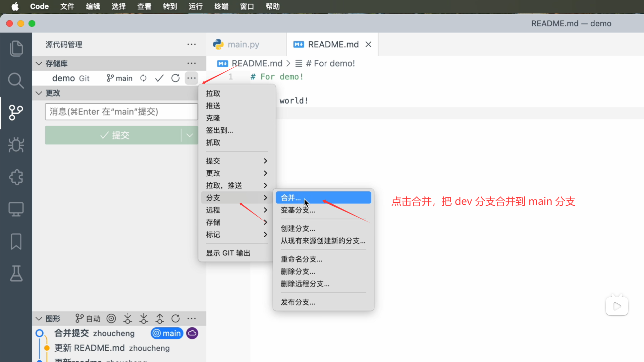644x362 pixels.
Task: Collapse the 更改 section
Action: (39, 93)
